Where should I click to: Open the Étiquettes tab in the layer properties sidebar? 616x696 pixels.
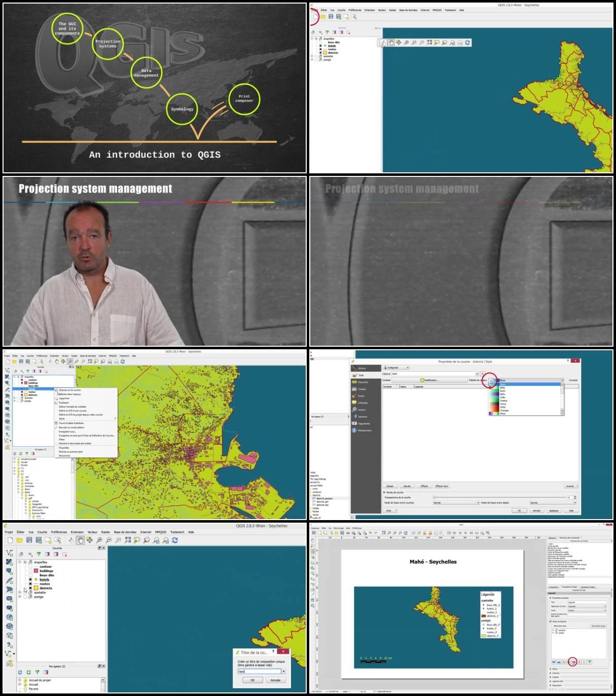point(366,382)
